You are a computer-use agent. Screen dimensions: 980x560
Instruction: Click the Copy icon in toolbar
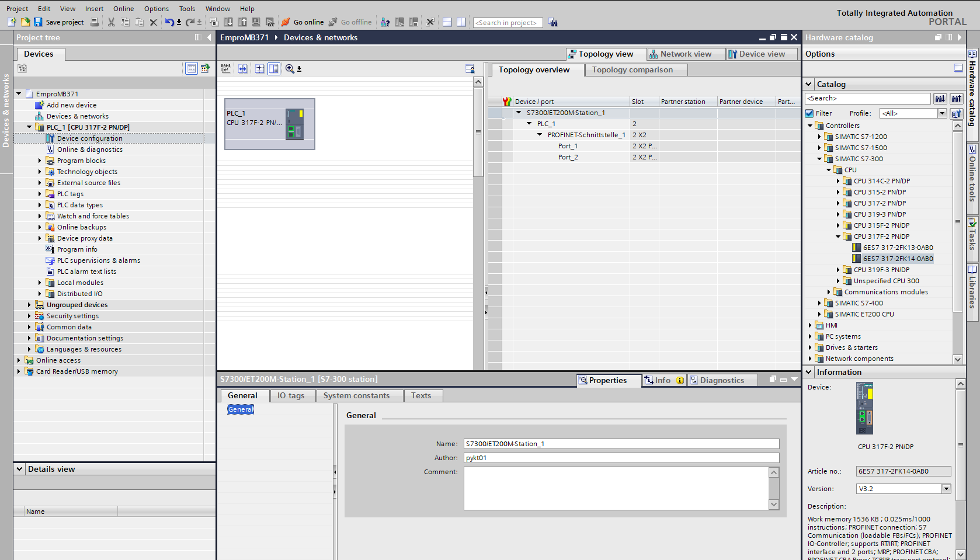click(x=125, y=22)
